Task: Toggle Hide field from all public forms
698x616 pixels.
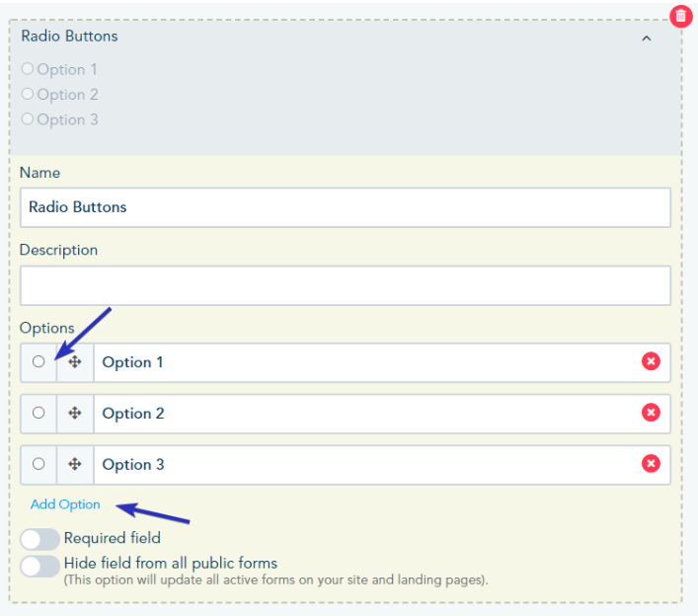Action: (39, 566)
